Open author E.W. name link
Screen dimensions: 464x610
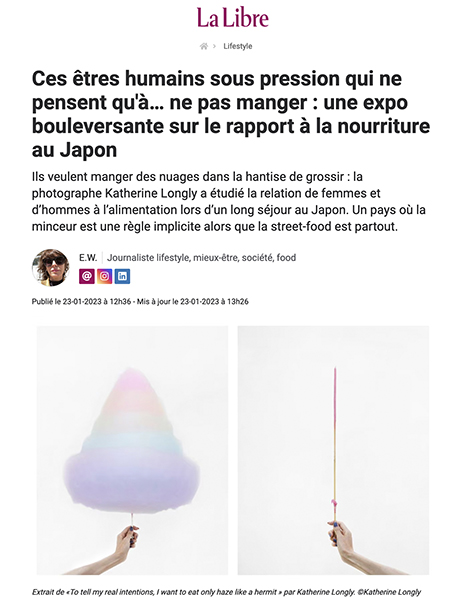click(x=88, y=258)
